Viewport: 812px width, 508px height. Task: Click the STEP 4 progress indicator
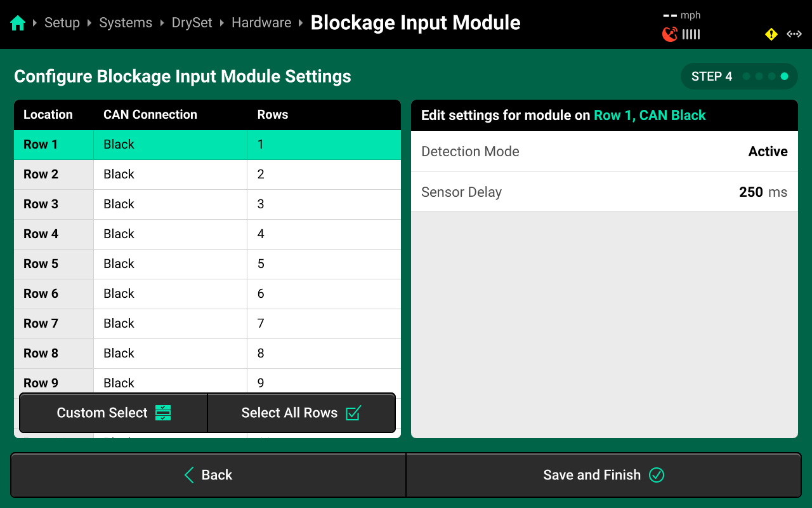click(x=739, y=76)
